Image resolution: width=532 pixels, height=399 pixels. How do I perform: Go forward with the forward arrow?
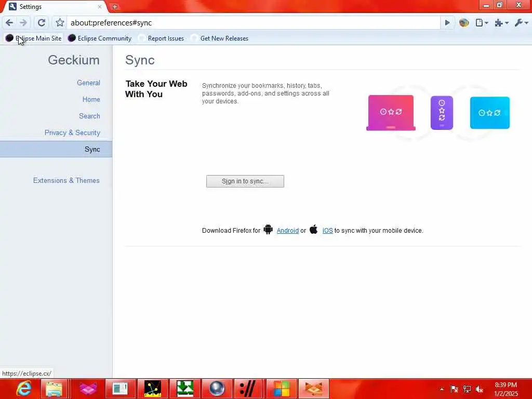(23, 23)
